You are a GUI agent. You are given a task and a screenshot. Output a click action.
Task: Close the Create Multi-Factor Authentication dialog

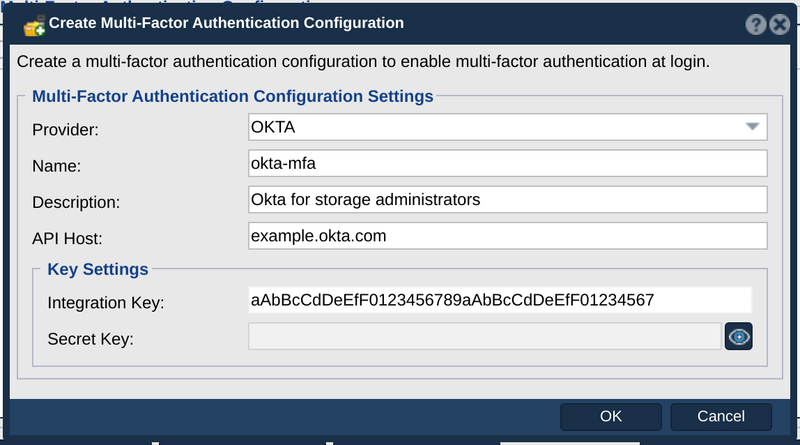[780, 24]
